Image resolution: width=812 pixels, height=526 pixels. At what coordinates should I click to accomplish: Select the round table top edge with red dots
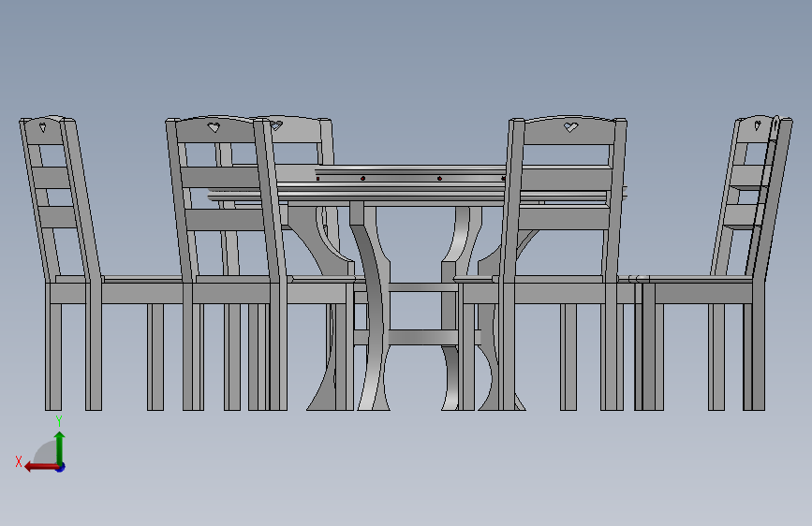pyautogui.click(x=409, y=178)
